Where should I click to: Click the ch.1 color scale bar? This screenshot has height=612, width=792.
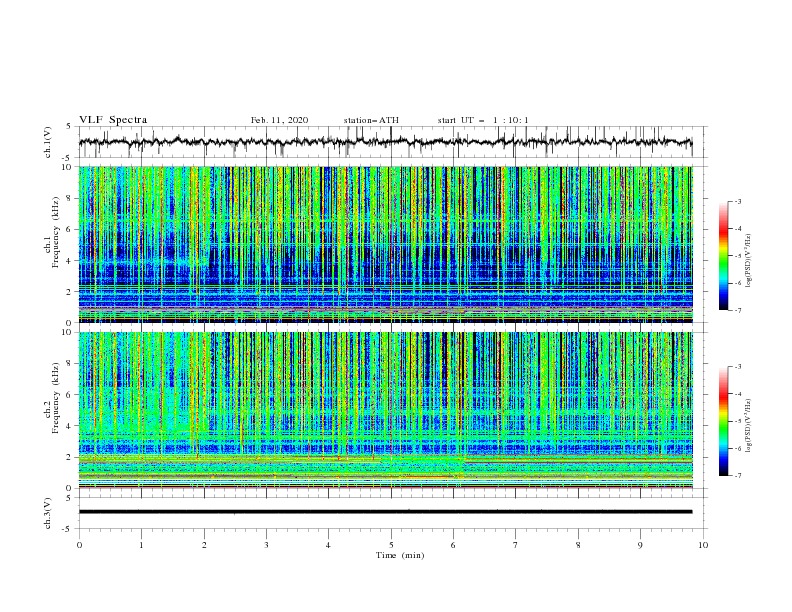723,256
